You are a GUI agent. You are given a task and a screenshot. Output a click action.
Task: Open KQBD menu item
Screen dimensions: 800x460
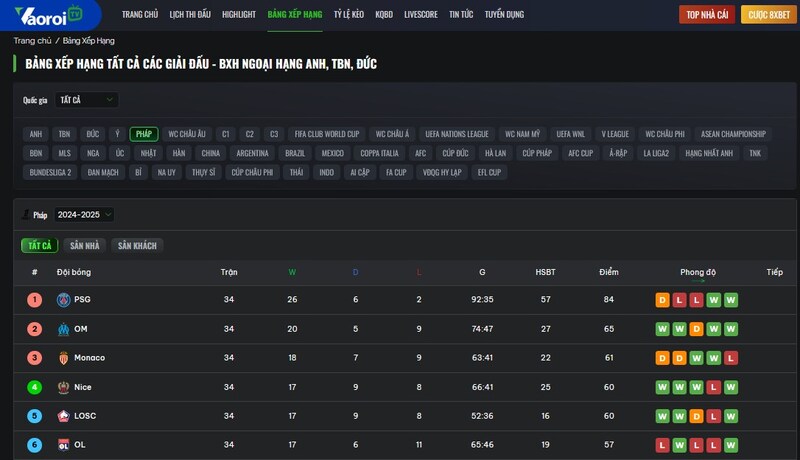pos(384,15)
